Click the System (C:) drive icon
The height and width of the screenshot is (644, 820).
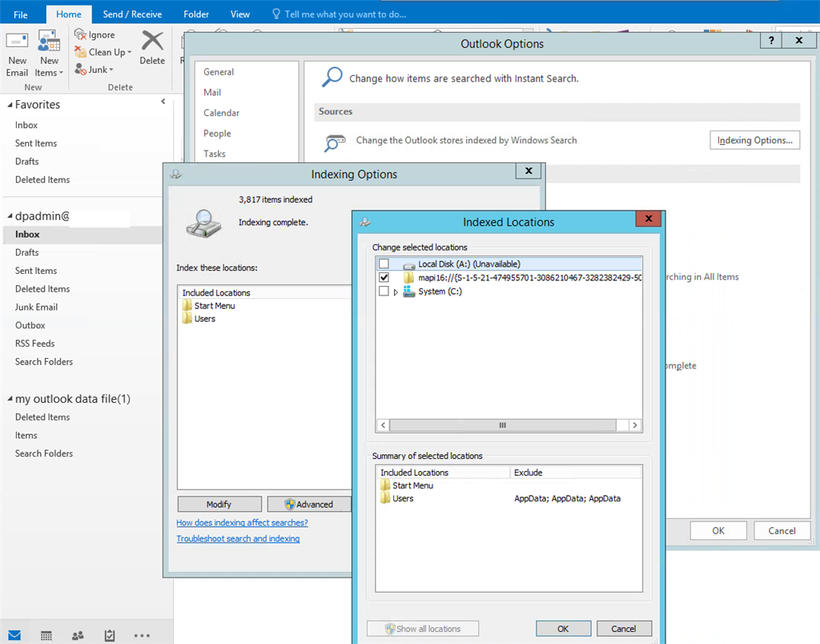tap(409, 292)
